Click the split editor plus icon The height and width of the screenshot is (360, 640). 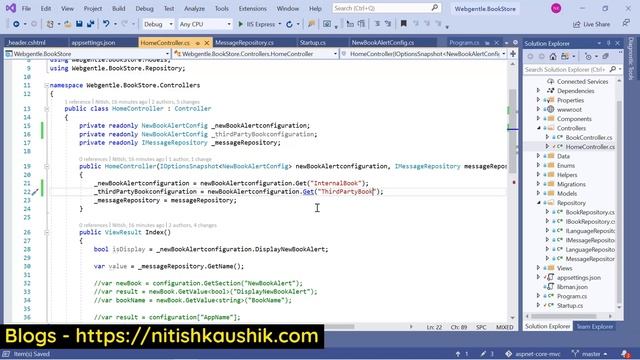[513, 53]
